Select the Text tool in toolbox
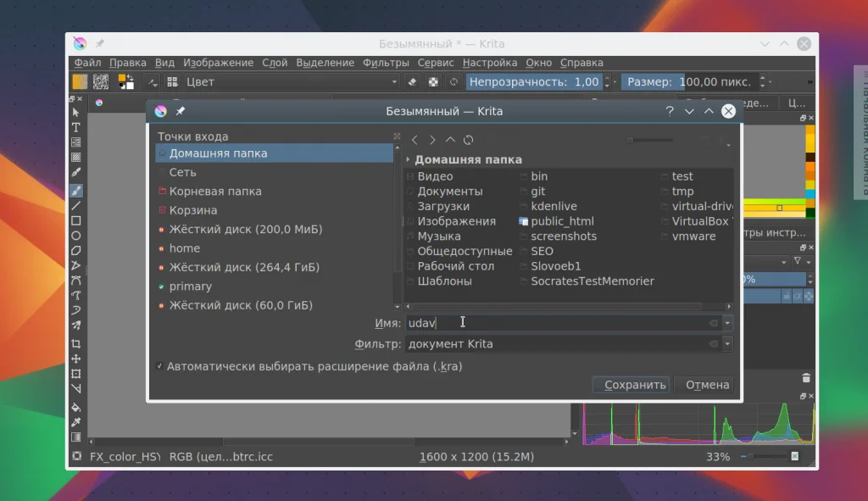Screen dimensions: 868x501 pyautogui.click(x=76, y=127)
